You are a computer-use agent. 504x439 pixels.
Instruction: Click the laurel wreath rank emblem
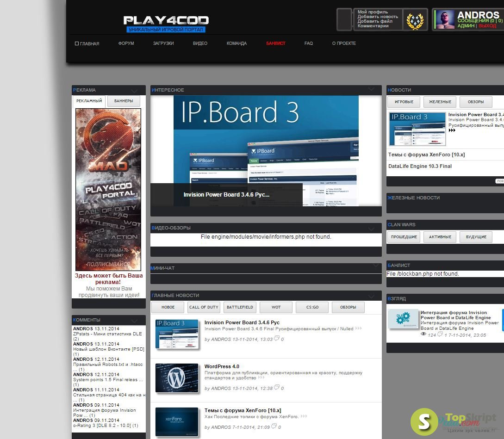(415, 21)
